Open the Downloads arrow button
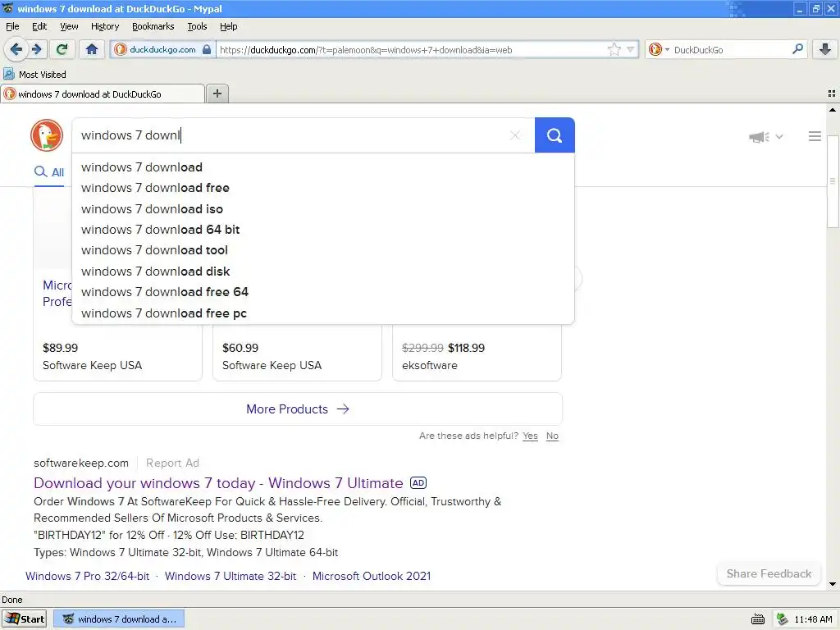Viewport: 840px width, 630px height. (x=825, y=49)
